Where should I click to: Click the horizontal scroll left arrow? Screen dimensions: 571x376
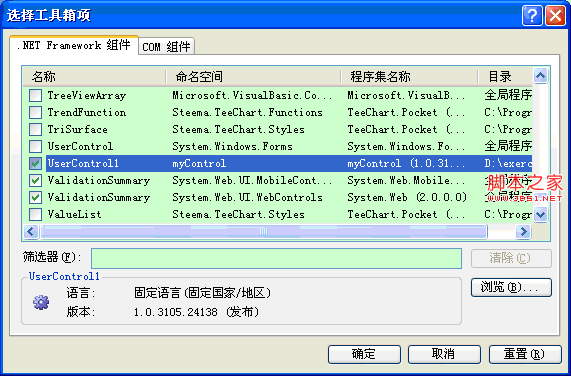tap(31, 231)
